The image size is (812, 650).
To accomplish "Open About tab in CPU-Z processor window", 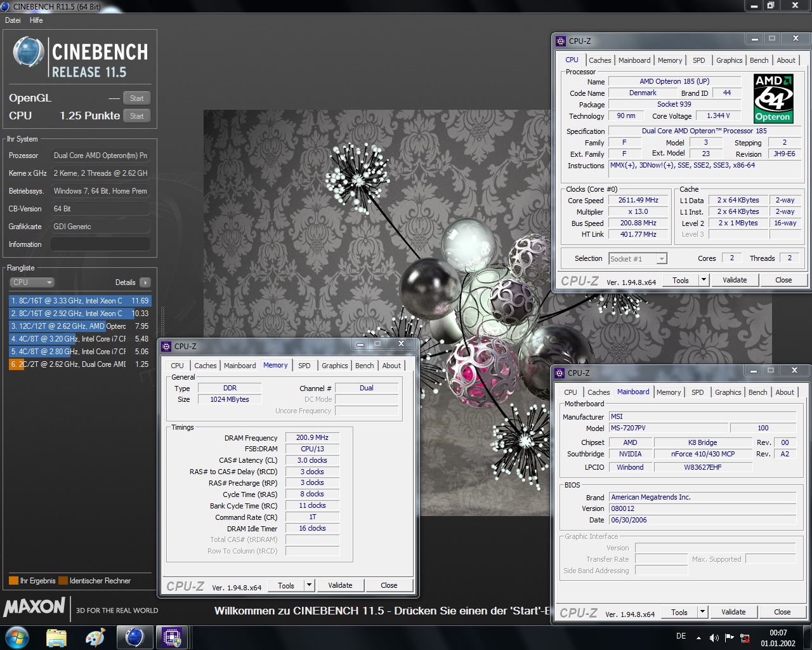I will (x=786, y=60).
